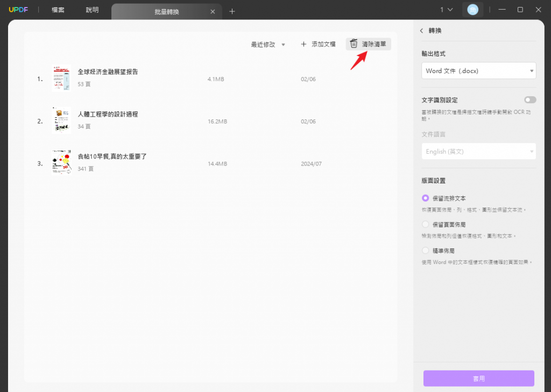Click the 添加文檔 button label
551x392 pixels.
click(x=323, y=44)
